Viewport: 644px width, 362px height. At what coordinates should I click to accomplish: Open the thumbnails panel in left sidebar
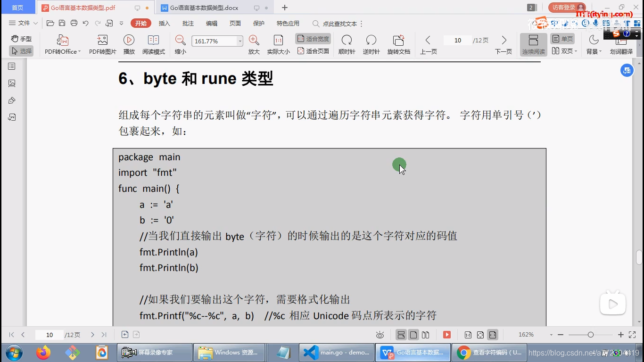pyautogui.click(x=12, y=83)
